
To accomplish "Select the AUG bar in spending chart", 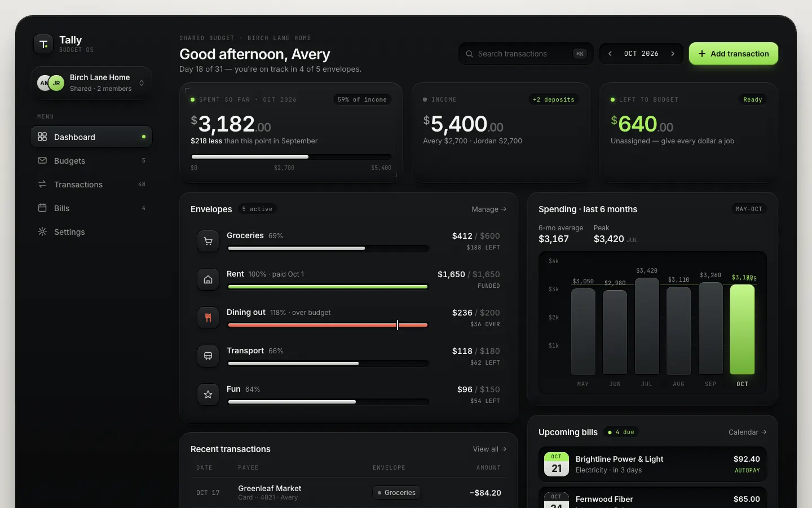I will coord(678,331).
